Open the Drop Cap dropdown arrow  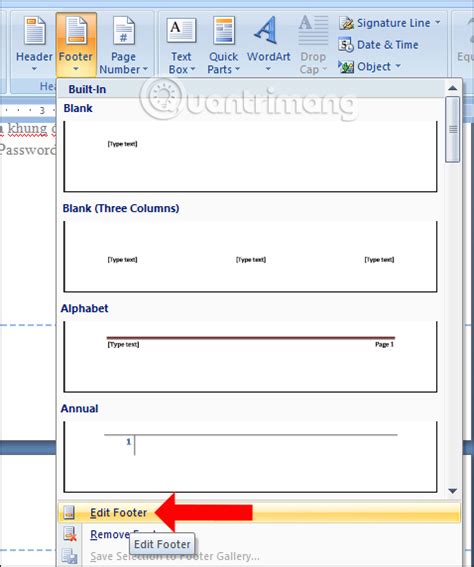324,69
